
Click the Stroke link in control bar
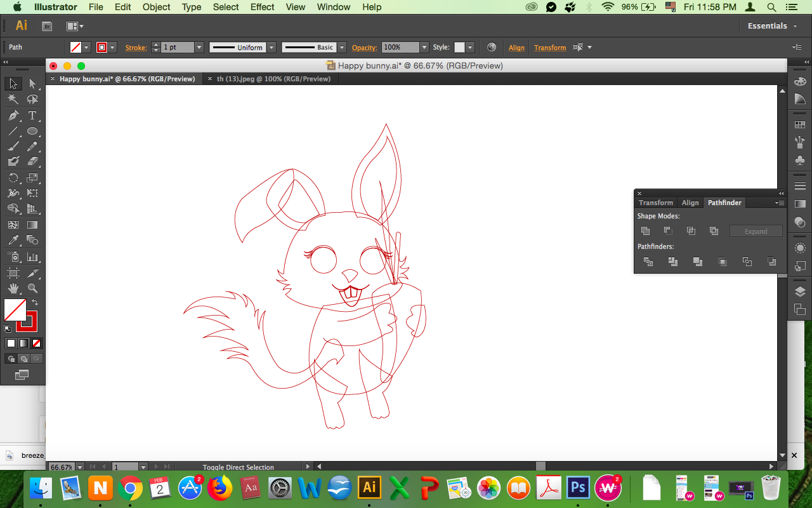coord(136,48)
